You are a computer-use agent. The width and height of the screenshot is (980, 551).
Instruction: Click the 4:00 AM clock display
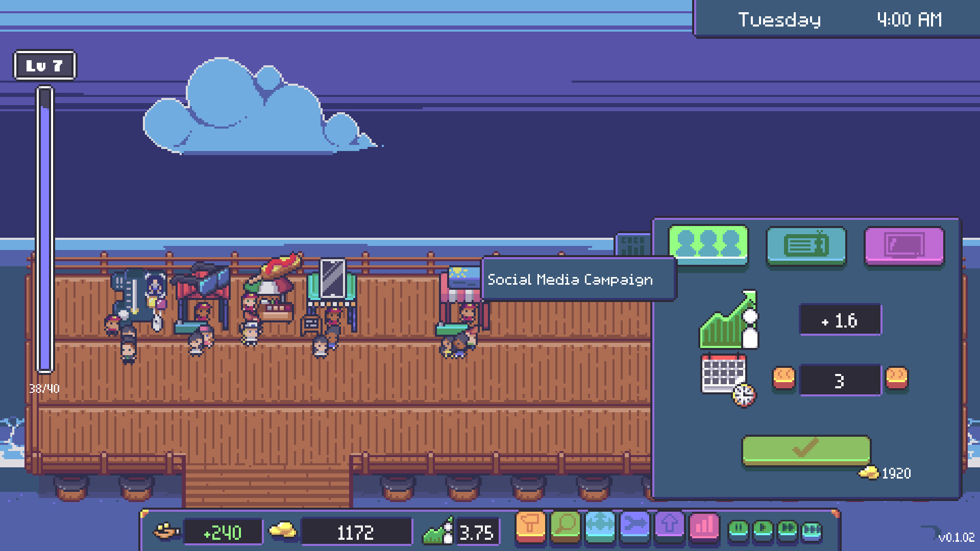click(910, 19)
